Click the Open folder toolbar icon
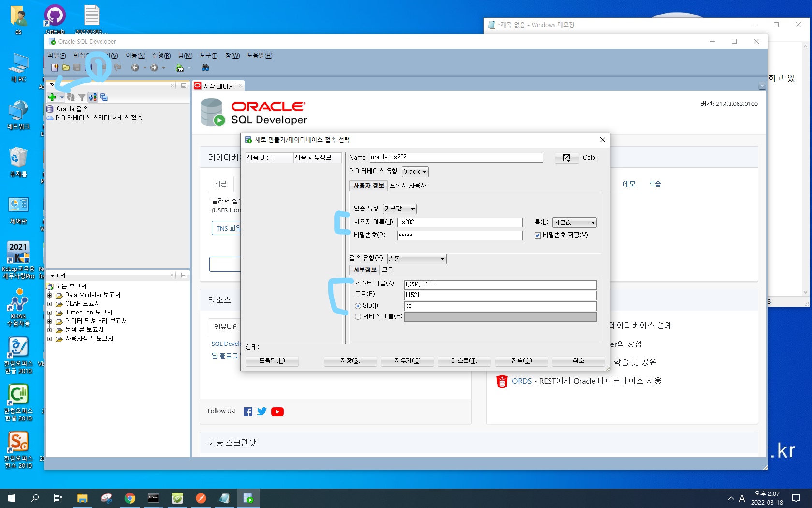 tap(66, 68)
